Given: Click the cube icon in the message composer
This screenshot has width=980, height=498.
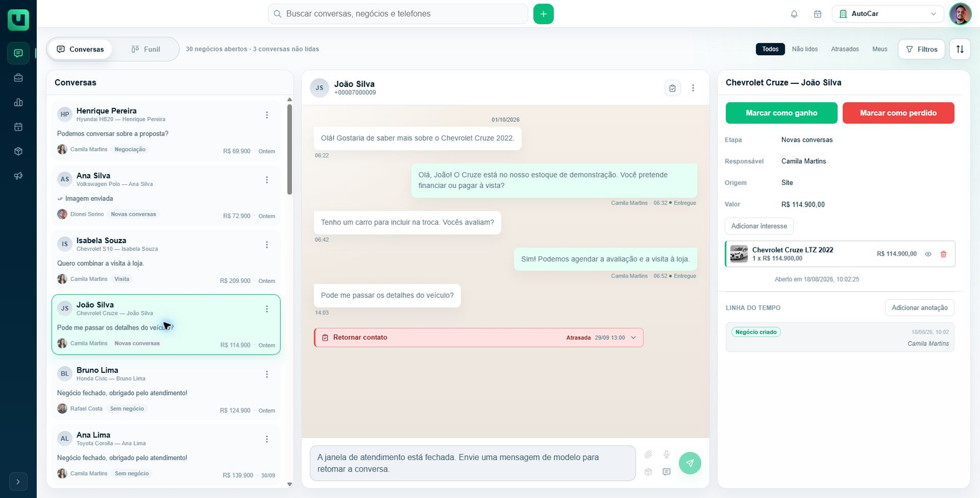Looking at the screenshot, I should [x=648, y=472].
